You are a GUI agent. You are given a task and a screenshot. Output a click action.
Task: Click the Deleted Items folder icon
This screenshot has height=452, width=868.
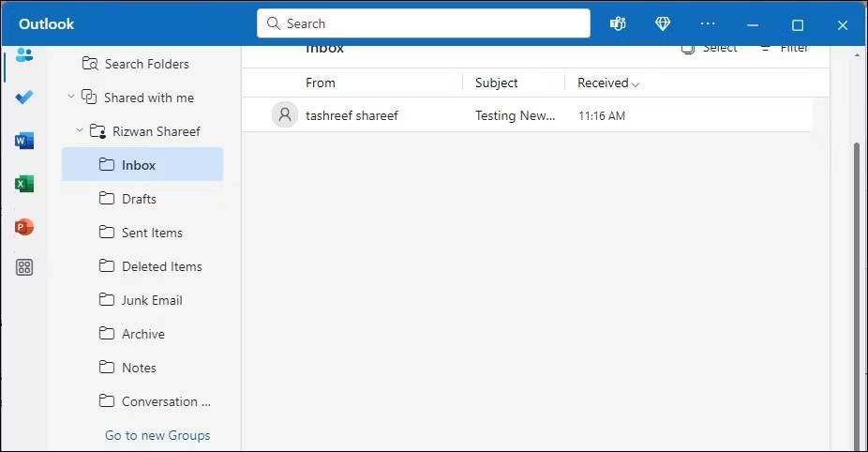pos(106,266)
